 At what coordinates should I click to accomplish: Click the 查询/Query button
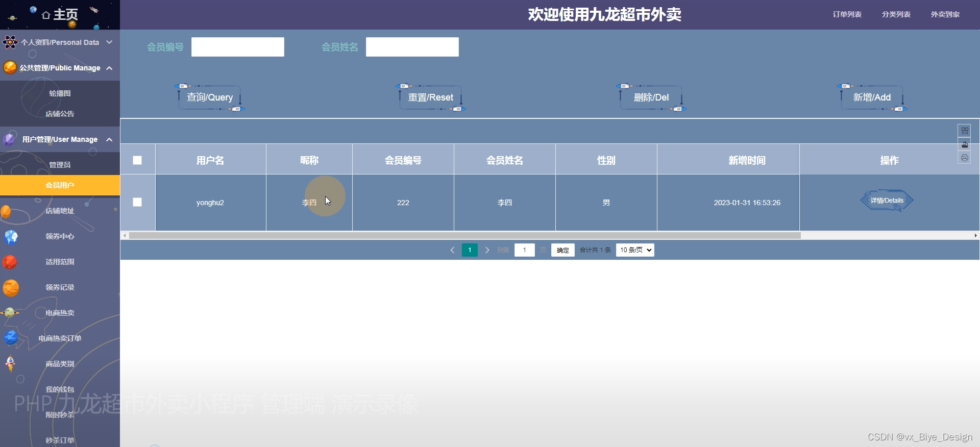(210, 97)
